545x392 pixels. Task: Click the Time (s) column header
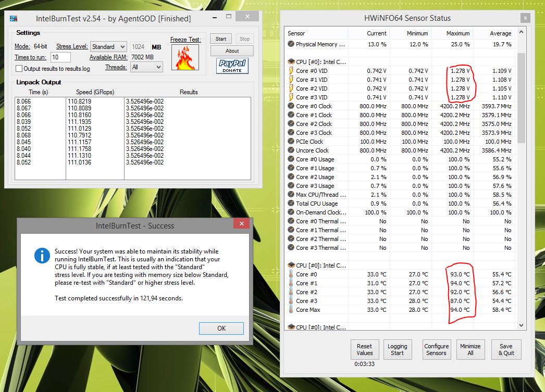39,92
